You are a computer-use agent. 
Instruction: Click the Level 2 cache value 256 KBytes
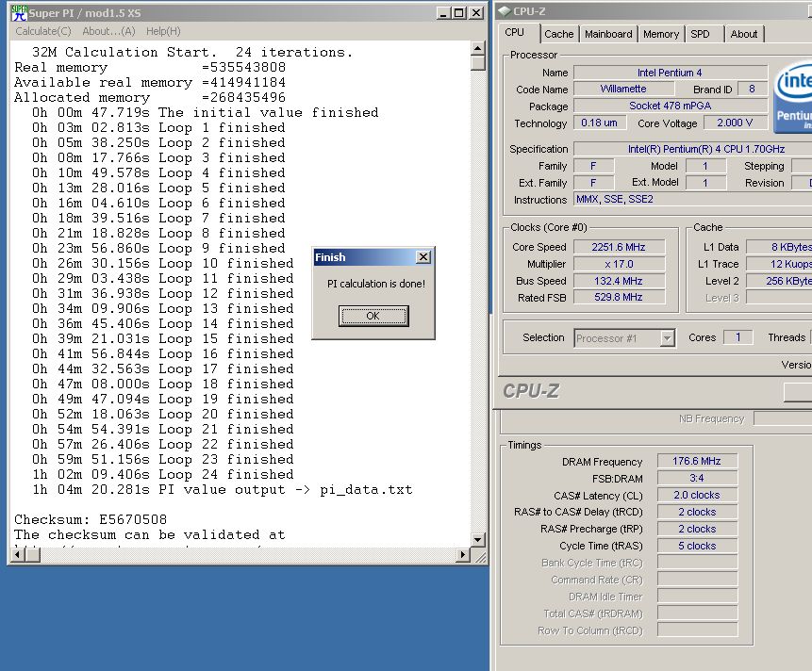pos(779,281)
